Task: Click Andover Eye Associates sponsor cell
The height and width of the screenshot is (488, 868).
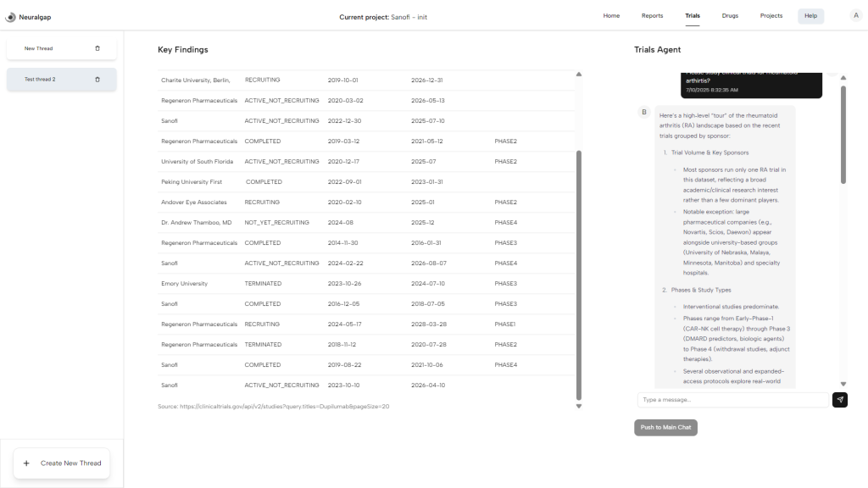Action: click(x=194, y=202)
